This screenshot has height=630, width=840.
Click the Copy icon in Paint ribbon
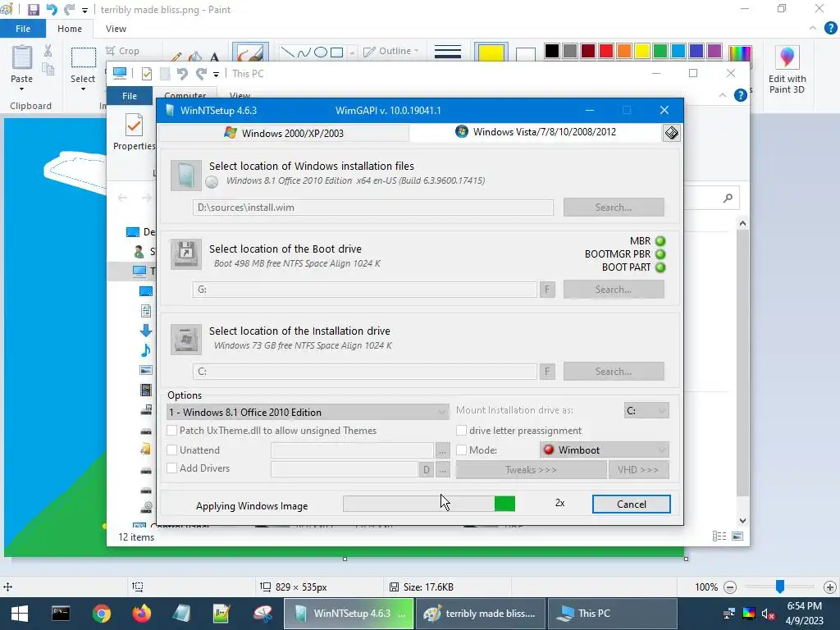click(48, 70)
